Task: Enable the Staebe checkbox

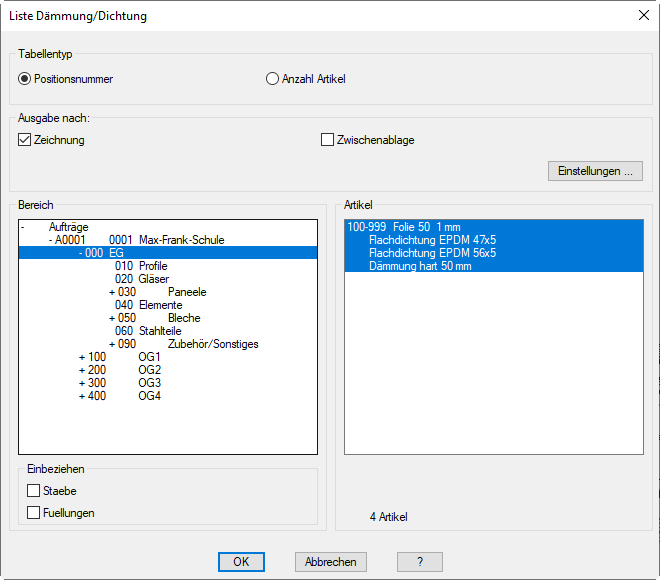Action: tap(34, 491)
